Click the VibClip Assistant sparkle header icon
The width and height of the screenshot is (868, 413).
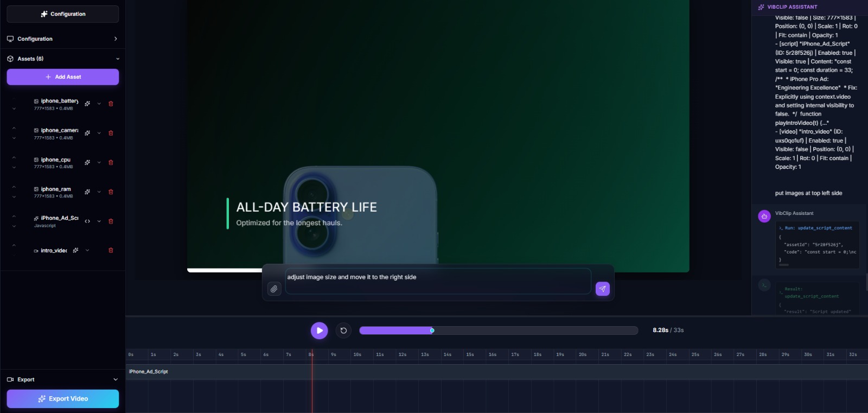click(761, 7)
